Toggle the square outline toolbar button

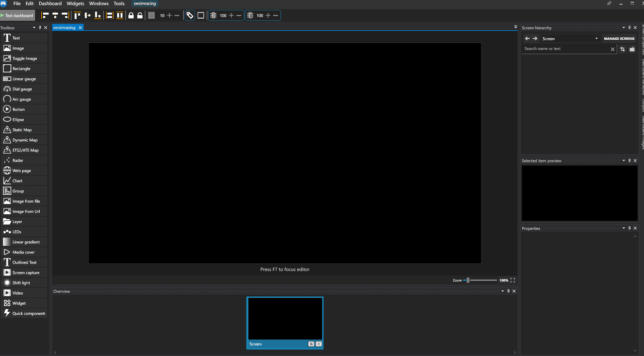[x=201, y=16]
